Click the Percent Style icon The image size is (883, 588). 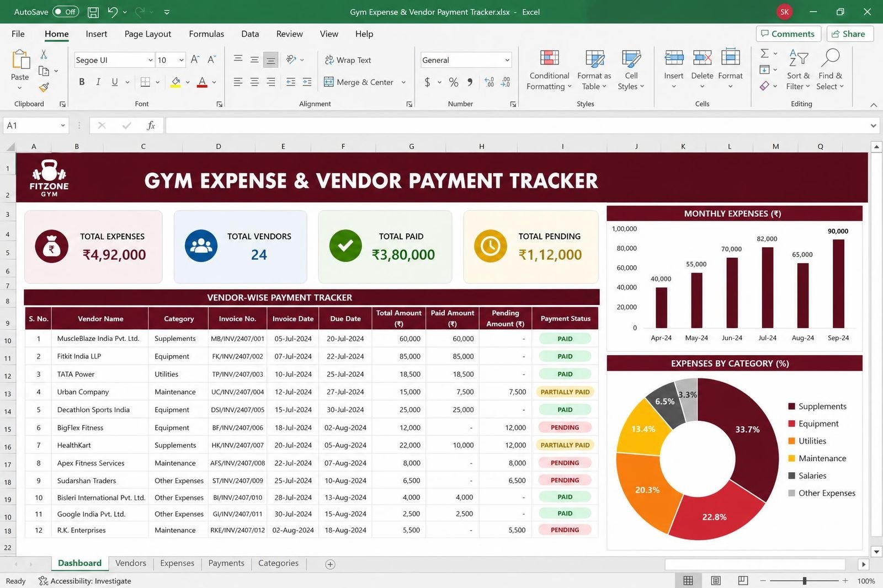tap(454, 82)
